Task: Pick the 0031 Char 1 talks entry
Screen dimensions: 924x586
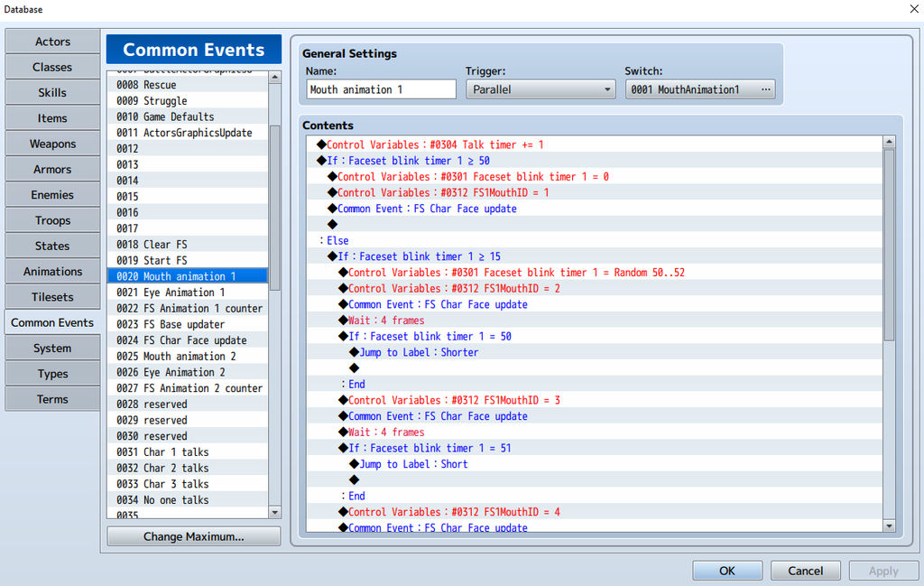Action: (x=175, y=452)
